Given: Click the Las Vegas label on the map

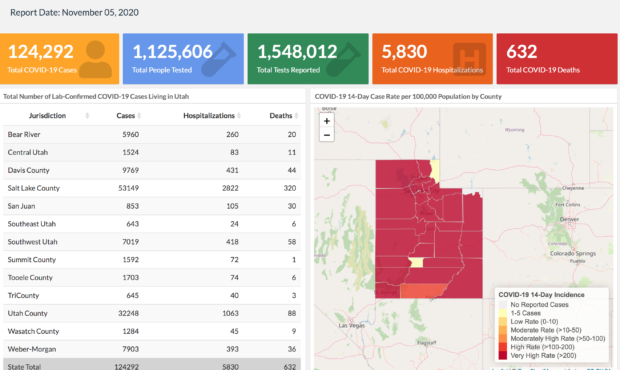Looking at the screenshot, I should pos(352,325).
